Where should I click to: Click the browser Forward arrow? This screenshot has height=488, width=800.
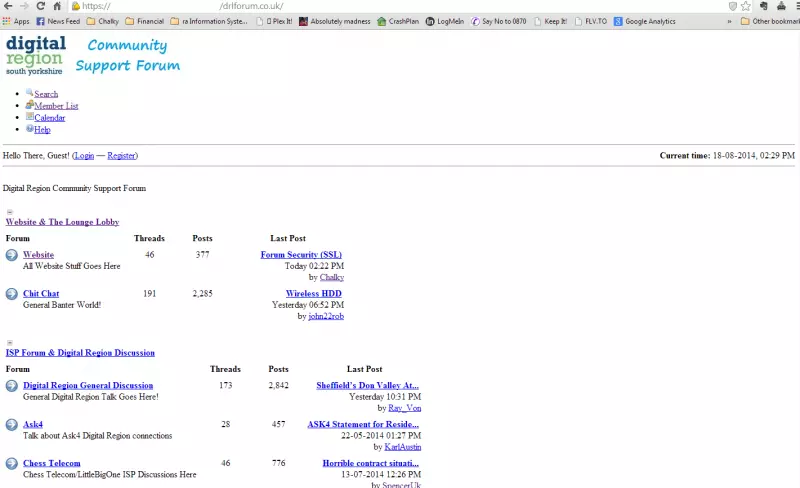24,6
